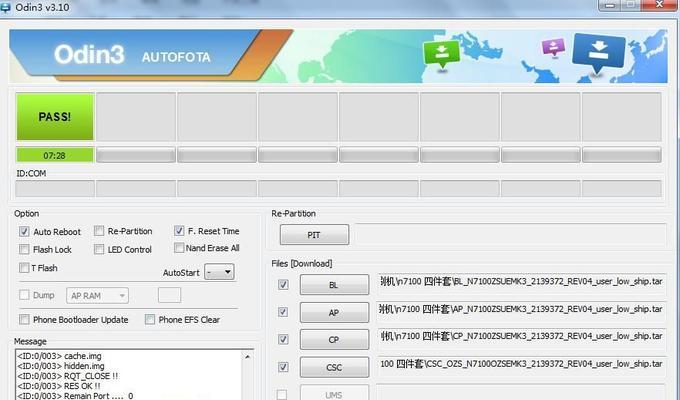Screen dimensions: 680x400
Task: Click the empty PIT file path field
Action: (511, 235)
